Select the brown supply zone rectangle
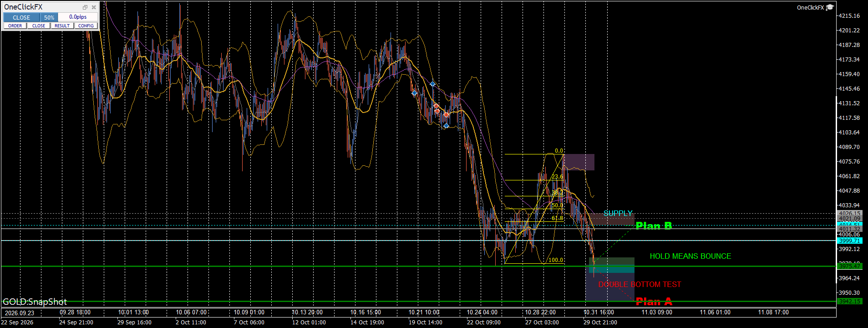868x328 pixels. pyautogui.click(x=611, y=219)
